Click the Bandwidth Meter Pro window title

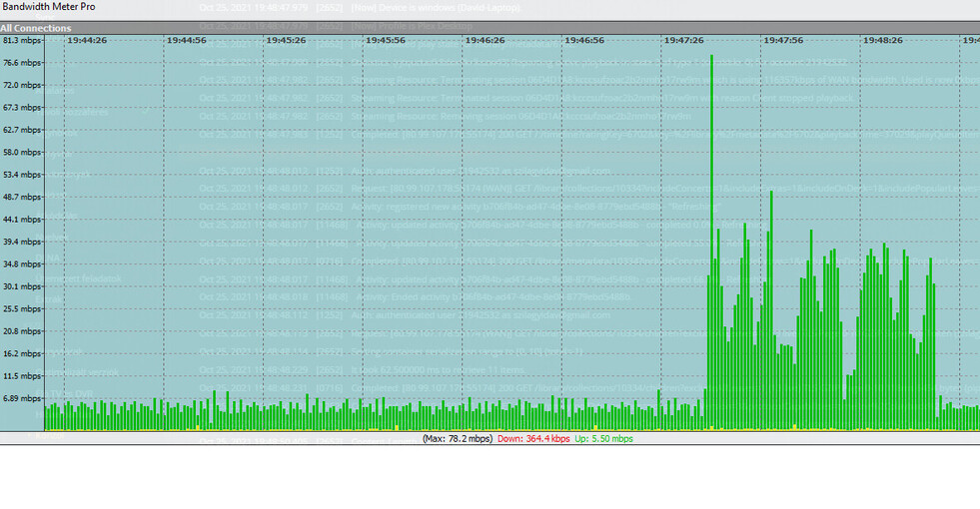(49, 7)
